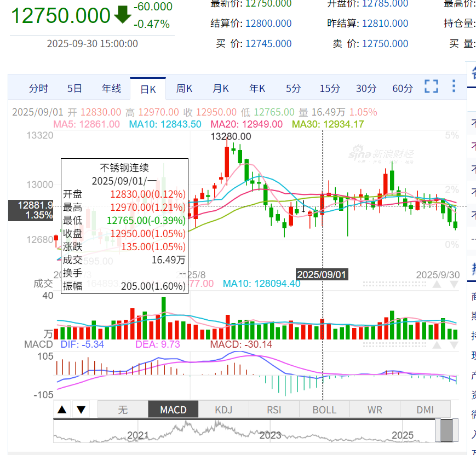Click the MA30: 12934.17 legend
Viewport: 476px width, 455px height.
click(x=328, y=124)
